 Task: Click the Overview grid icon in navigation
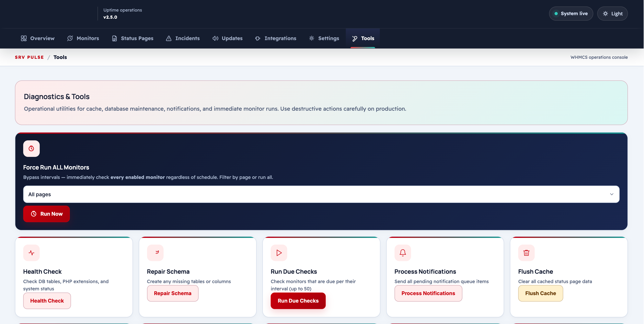tap(24, 38)
